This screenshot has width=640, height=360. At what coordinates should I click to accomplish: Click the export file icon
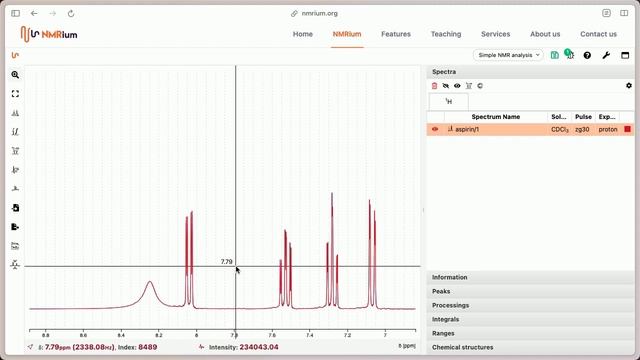(15, 227)
